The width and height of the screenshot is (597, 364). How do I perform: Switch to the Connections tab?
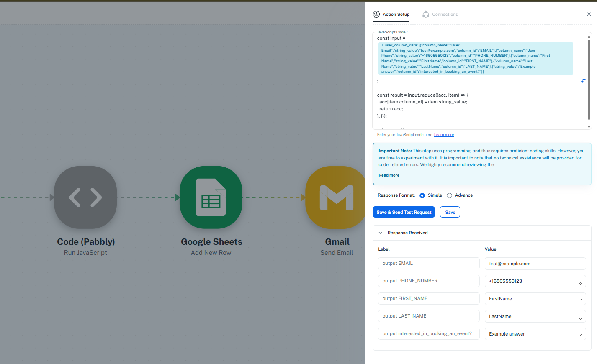coord(445,14)
